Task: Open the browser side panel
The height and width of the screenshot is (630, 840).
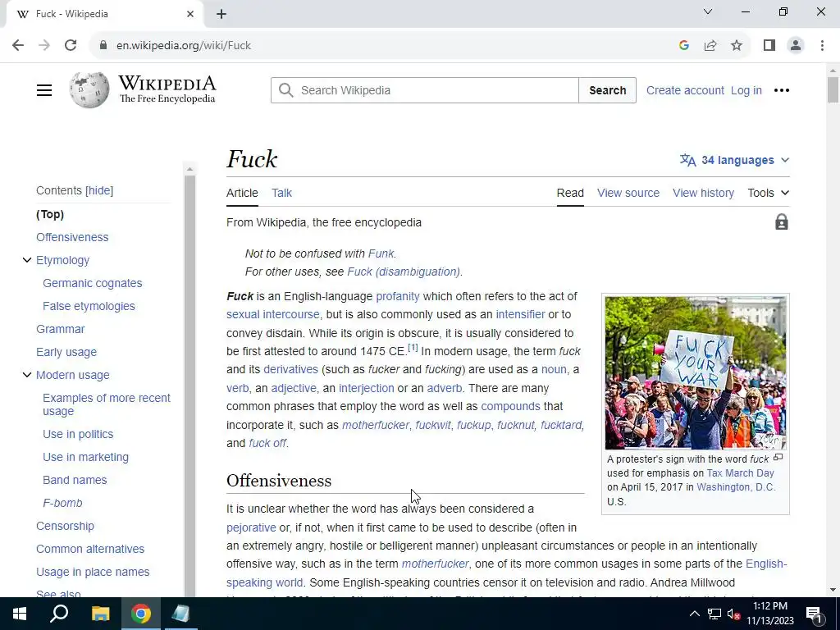Action: [x=769, y=45]
